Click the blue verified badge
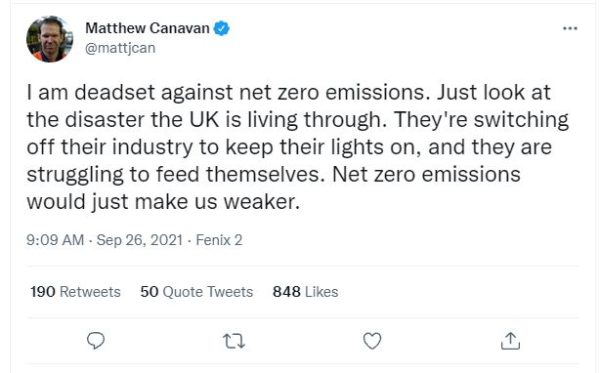 pos(222,28)
